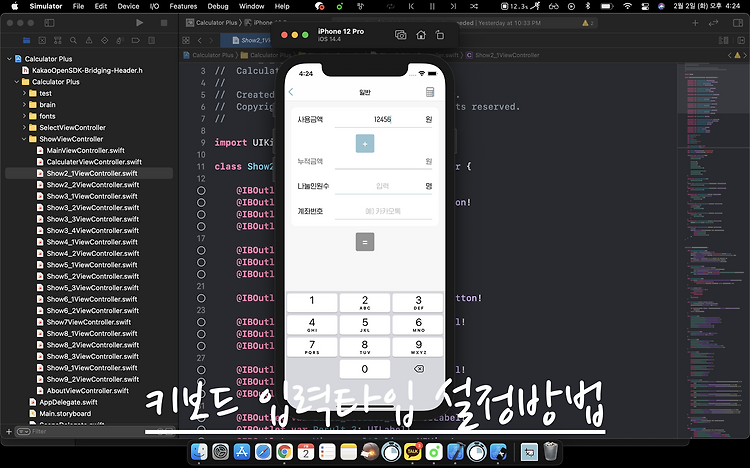
Task: Open the Test navigator diamond icon
Action: (104, 41)
